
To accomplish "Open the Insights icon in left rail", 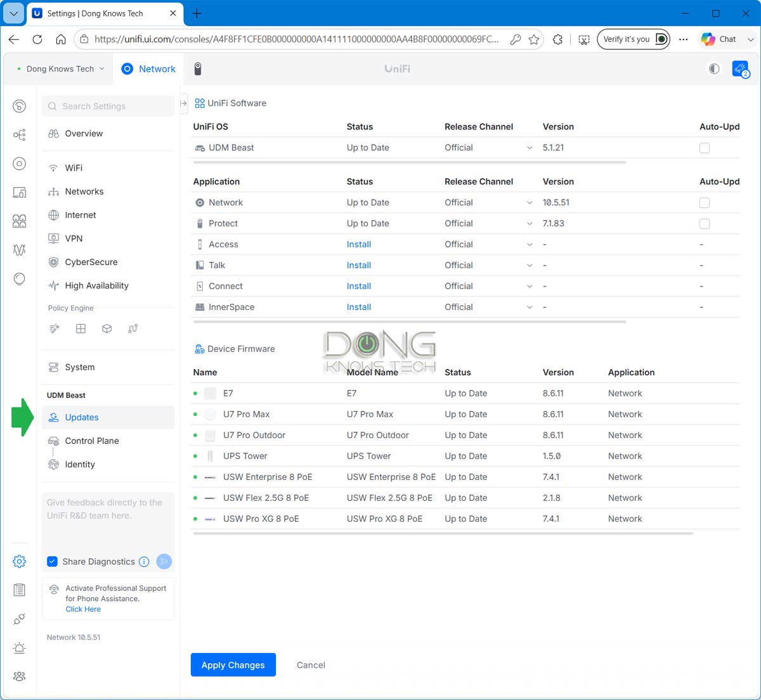I will [x=20, y=279].
